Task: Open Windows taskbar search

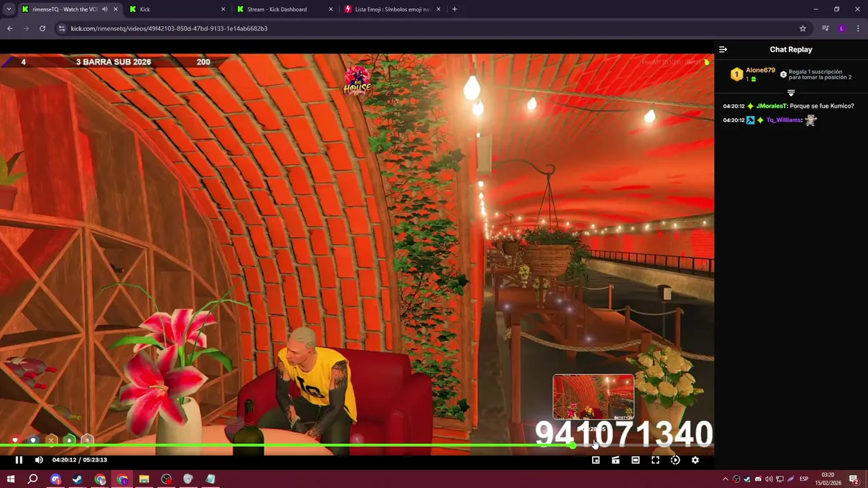Action: pyautogui.click(x=33, y=479)
